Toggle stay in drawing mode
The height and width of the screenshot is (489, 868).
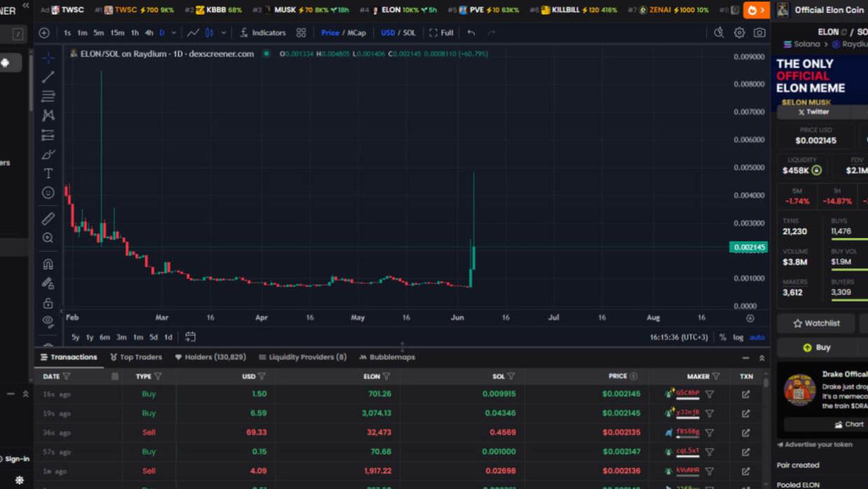point(48,284)
